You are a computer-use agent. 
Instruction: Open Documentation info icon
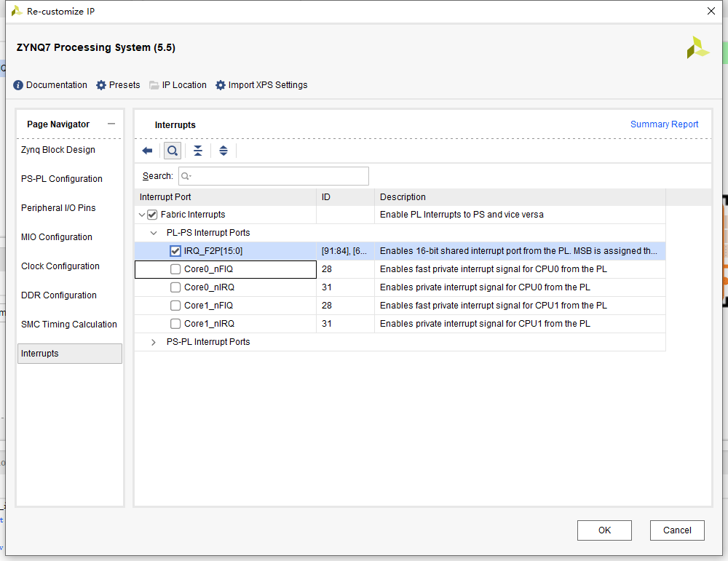click(x=18, y=85)
